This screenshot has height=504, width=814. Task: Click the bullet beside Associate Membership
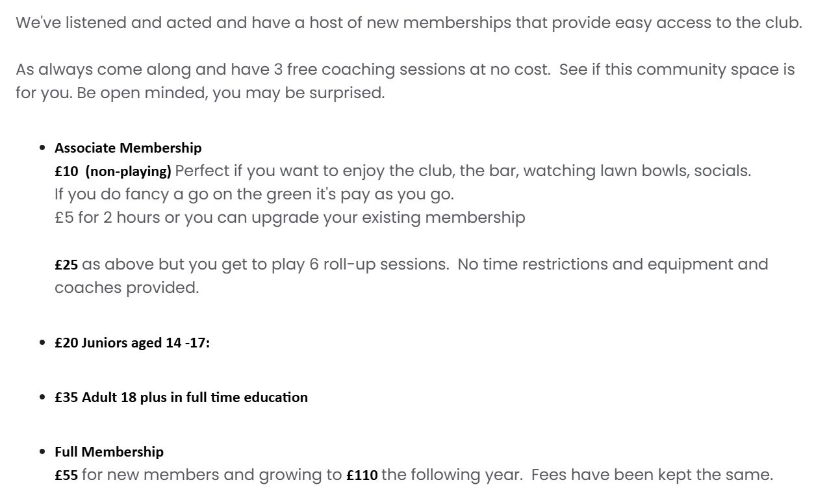(x=43, y=148)
